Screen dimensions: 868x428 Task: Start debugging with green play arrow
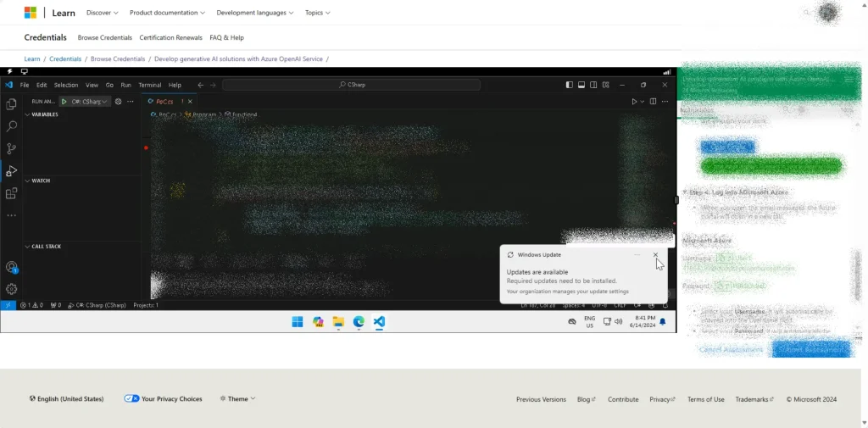click(64, 102)
